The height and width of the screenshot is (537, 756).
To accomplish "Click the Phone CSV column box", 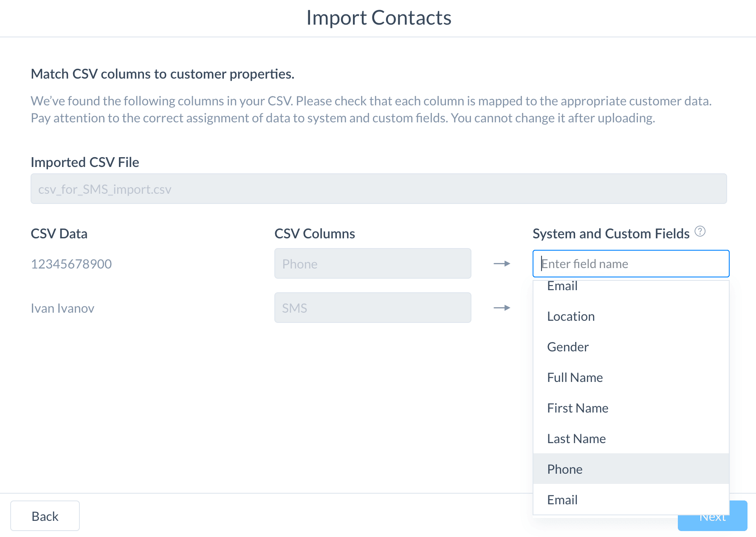I will tap(373, 264).
